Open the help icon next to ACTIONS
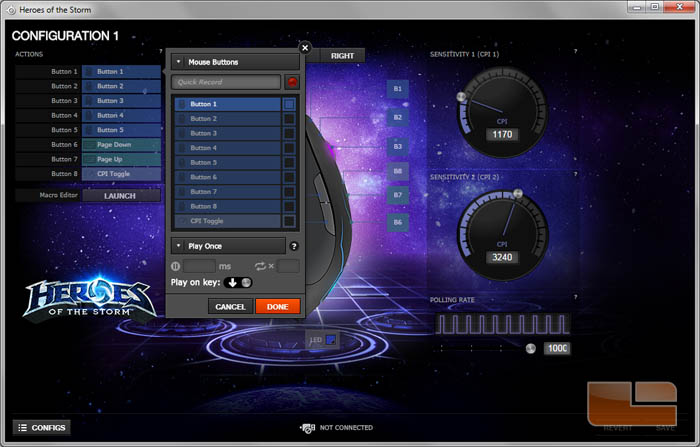Screen dimensions: 700x447 tap(161, 51)
